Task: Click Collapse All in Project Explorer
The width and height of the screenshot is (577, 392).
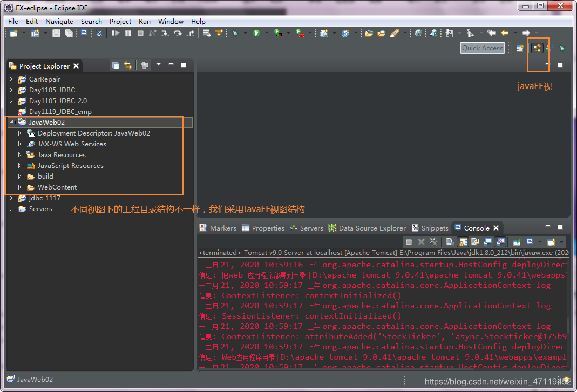Action: [116, 65]
